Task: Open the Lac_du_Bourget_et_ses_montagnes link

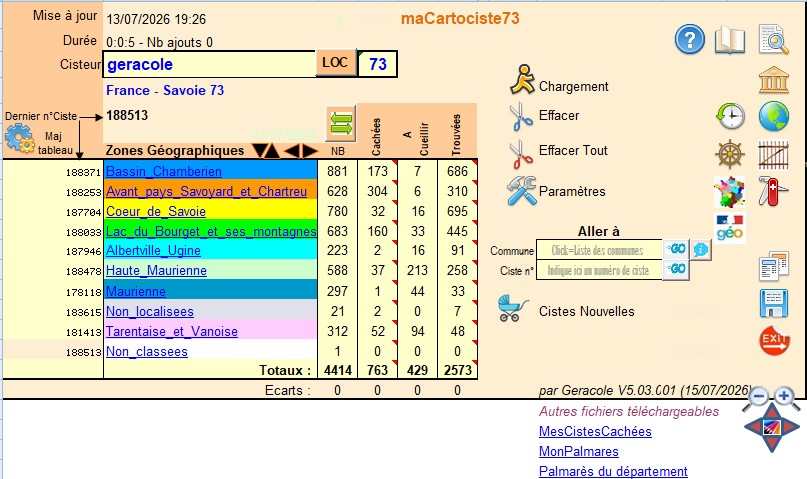Action: click(211, 231)
